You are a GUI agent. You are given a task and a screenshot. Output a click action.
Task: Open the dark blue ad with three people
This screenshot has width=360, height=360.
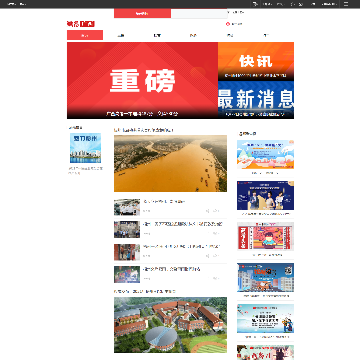click(265, 195)
